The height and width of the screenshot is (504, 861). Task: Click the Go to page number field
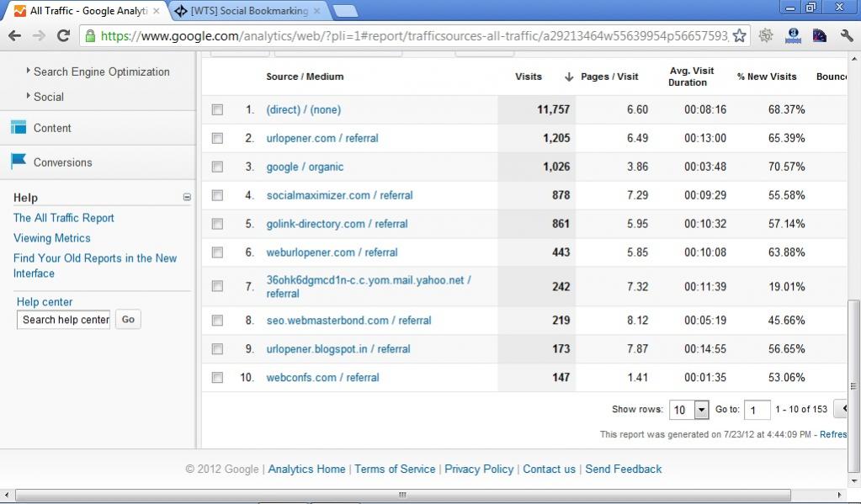point(757,410)
